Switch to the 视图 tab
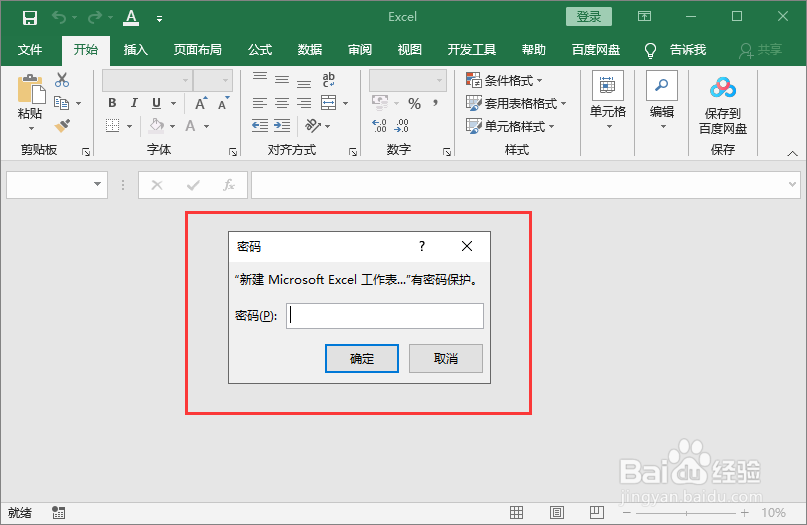Viewport: 807px width, 525px height. pos(410,49)
